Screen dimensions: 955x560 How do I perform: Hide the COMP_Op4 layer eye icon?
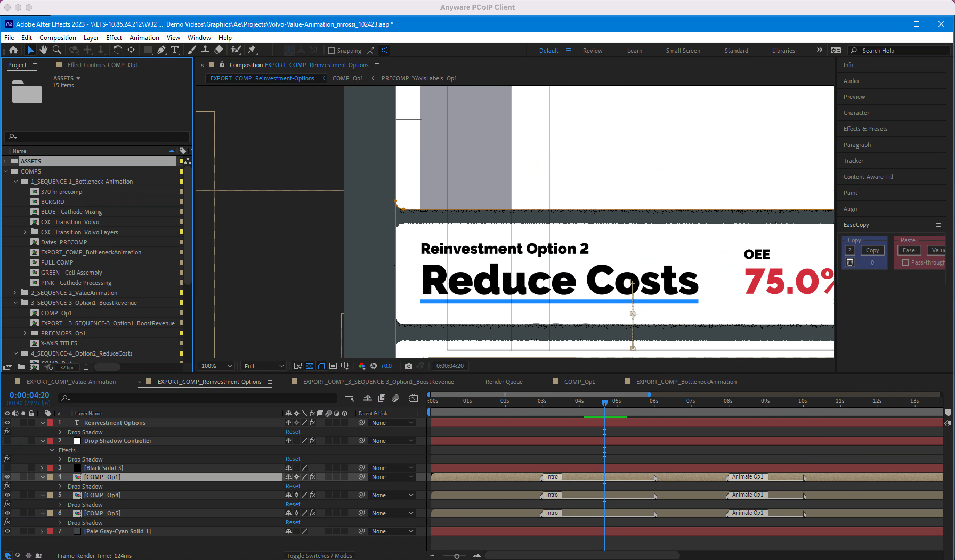(7, 495)
